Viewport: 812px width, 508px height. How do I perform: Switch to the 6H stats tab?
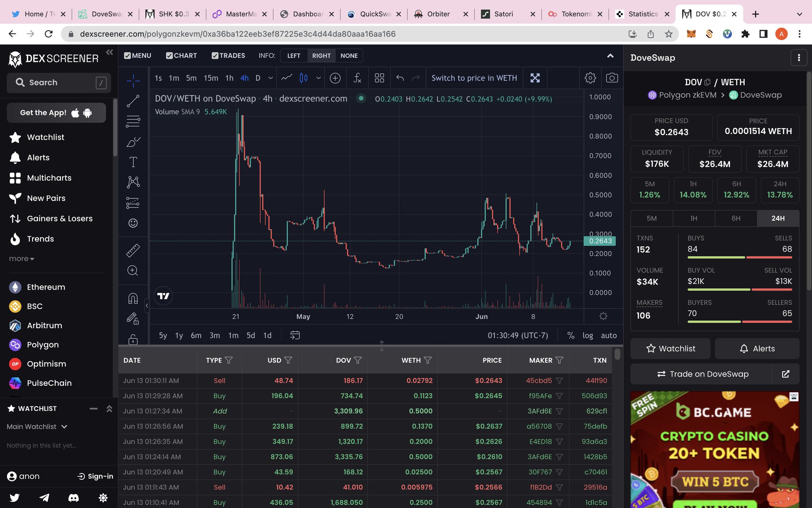click(x=736, y=218)
